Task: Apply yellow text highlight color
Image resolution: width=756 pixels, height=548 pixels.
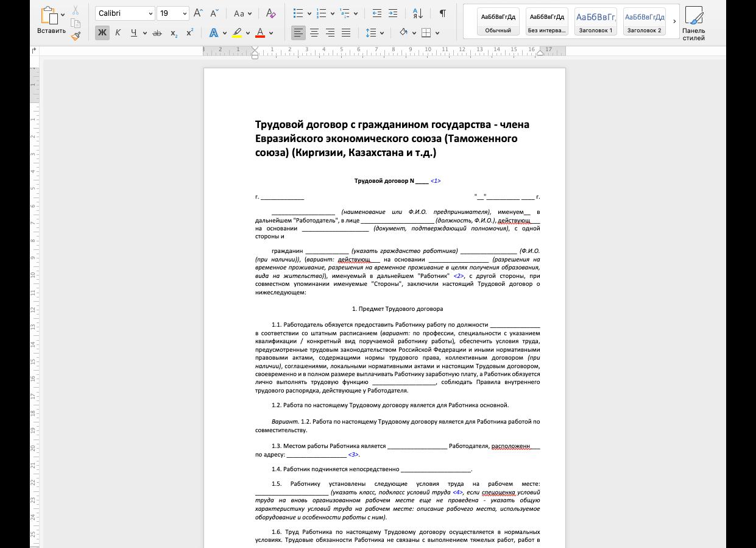Action: point(237,33)
